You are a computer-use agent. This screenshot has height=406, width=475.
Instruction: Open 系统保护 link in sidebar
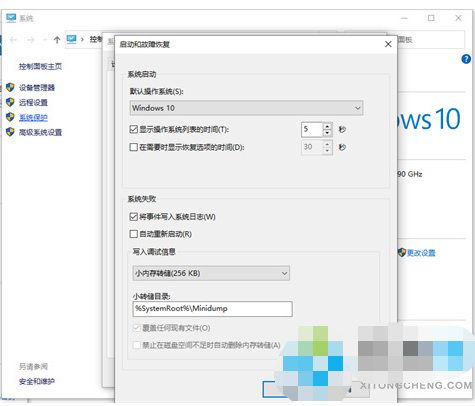tap(33, 118)
